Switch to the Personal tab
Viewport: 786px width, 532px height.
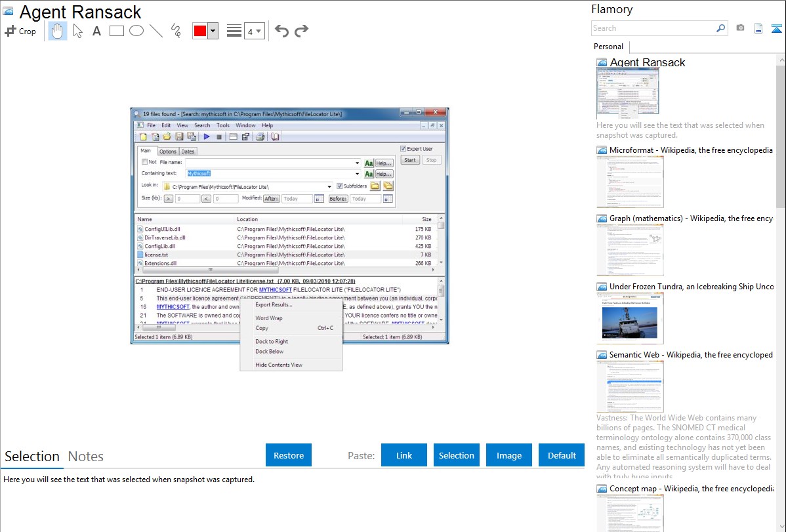pos(608,46)
